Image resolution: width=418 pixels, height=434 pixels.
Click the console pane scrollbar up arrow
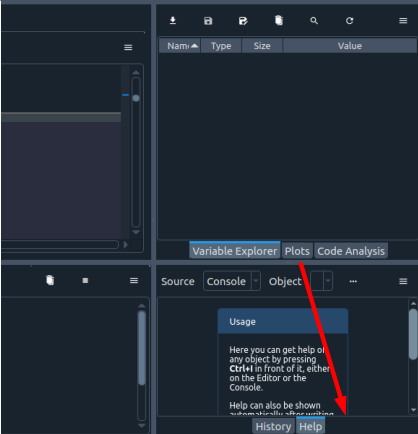pos(142,305)
